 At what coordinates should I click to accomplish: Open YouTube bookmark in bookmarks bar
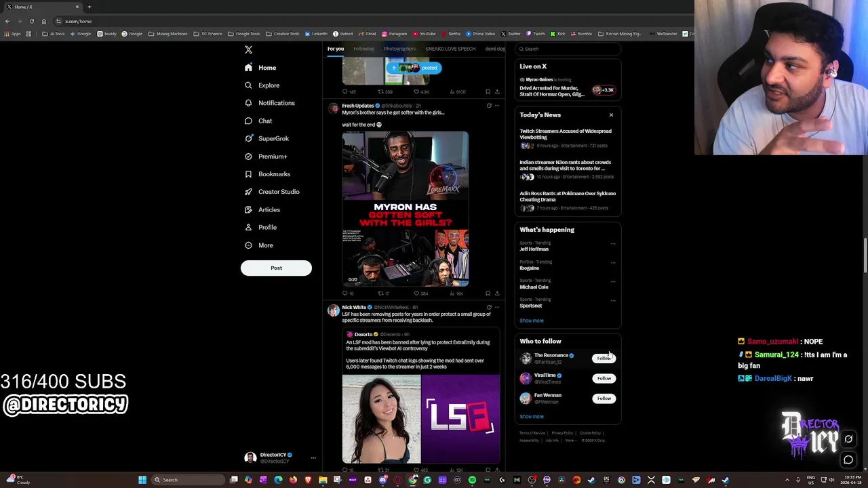click(x=425, y=34)
